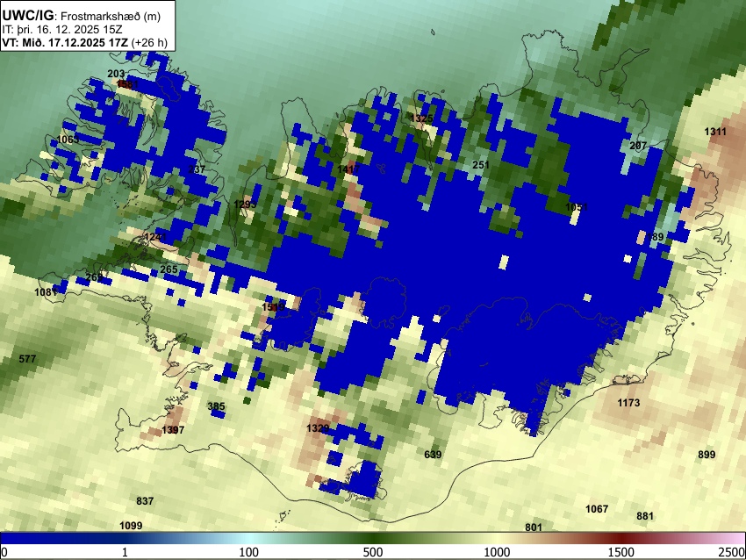
Task: Click map value 385 in the southwest
Action: (x=217, y=406)
